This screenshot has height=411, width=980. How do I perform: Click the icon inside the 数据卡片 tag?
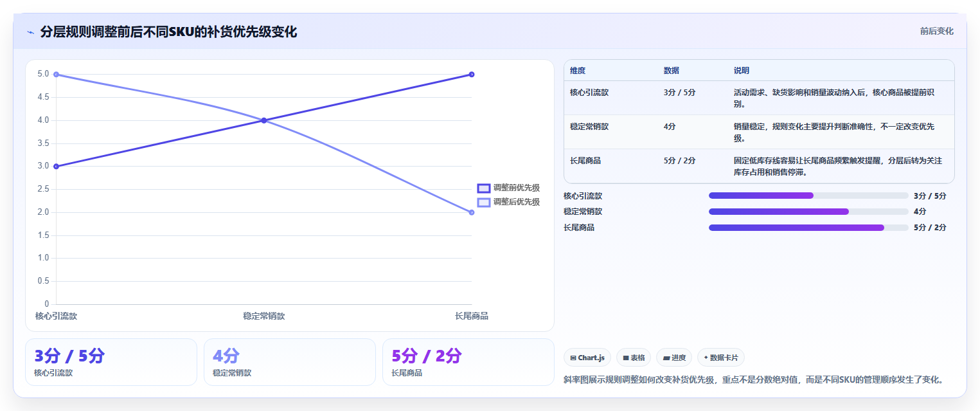[706, 358]
